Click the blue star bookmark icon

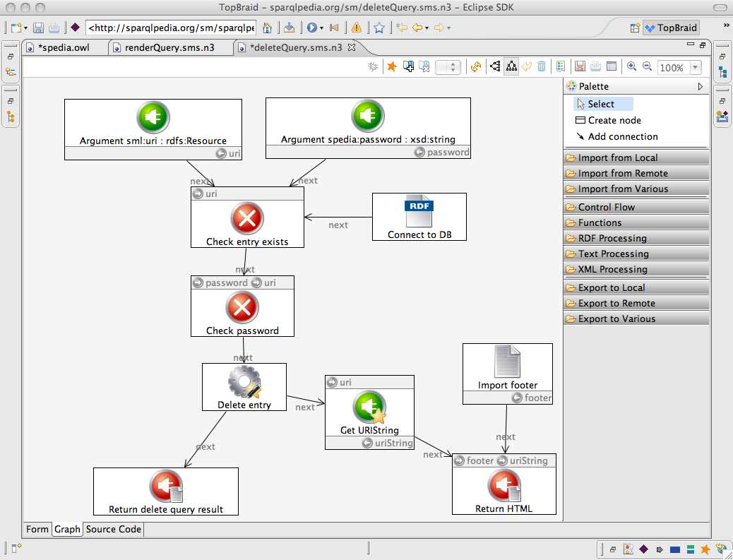tap(379, 28)
